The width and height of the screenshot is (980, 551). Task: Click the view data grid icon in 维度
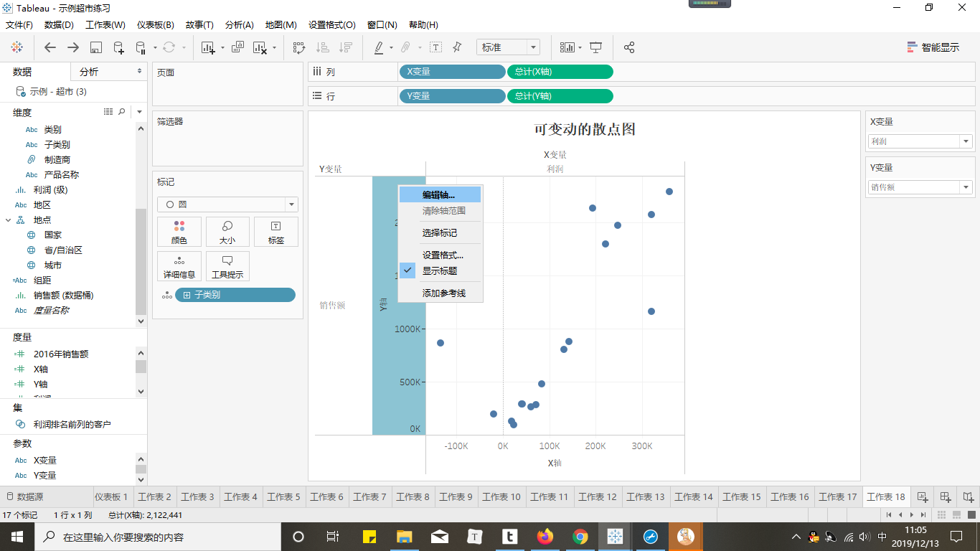point(108,112)
